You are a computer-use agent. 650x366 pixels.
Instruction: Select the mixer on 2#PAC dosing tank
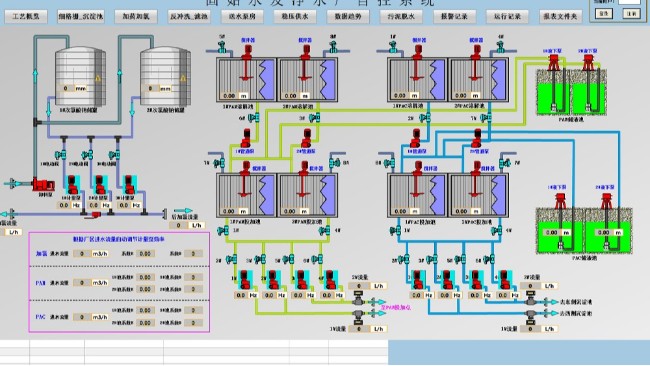476,179
